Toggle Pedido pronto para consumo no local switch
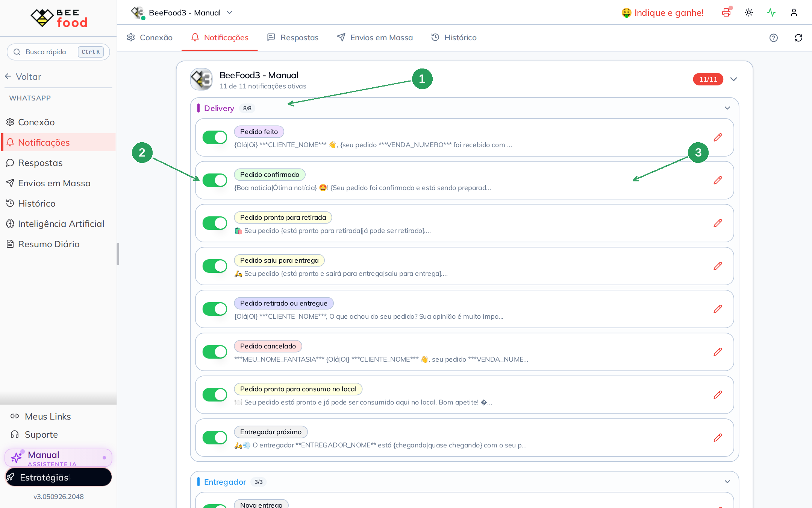 coord(215,395)
